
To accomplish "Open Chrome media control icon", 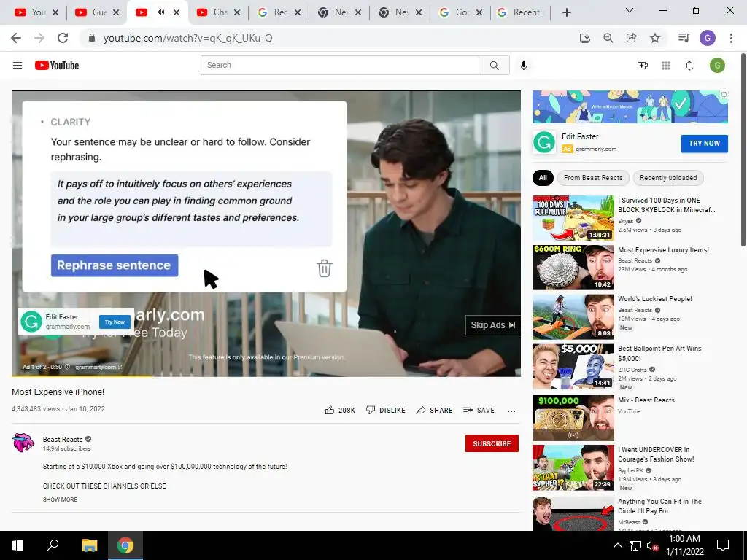I will coord(684,38).
